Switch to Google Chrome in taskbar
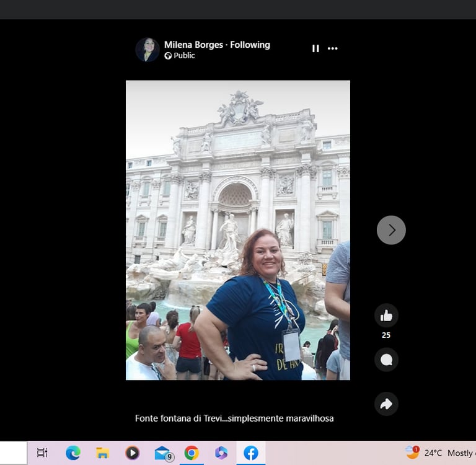 pyautogui.click(x=192, y=453)
